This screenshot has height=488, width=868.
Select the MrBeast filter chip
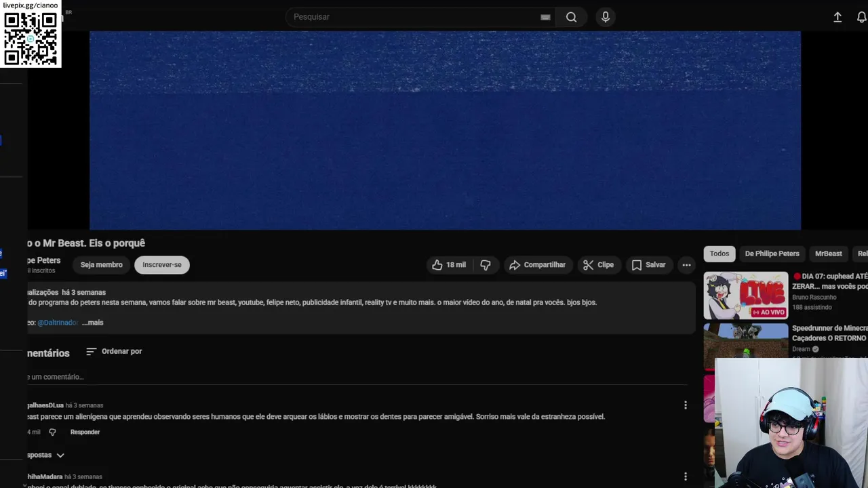[829, 253]
